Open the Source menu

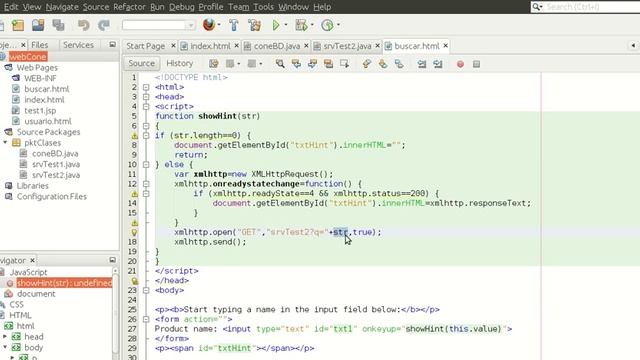click(x=96, y=7)
